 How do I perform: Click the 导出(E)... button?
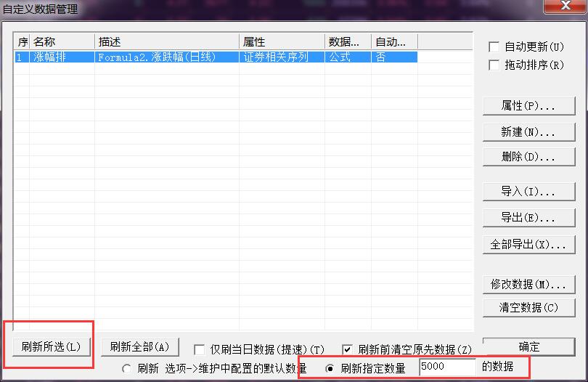(x=528, y=218)
